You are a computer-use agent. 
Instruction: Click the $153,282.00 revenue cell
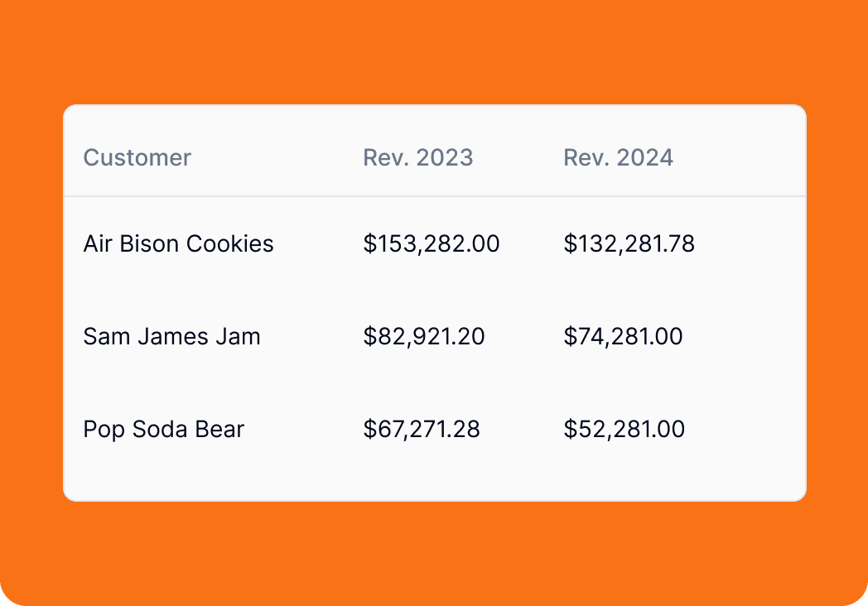[x=432, y=243]
